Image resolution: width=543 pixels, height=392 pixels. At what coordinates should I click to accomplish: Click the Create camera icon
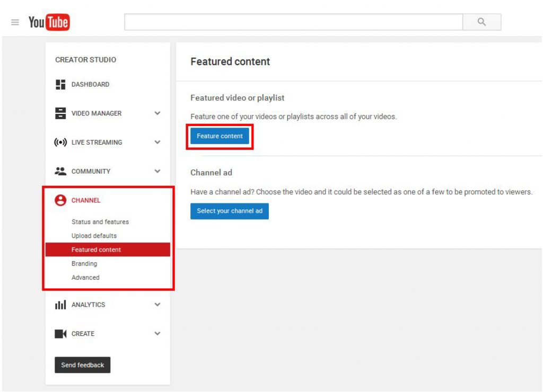click(60, 333)
